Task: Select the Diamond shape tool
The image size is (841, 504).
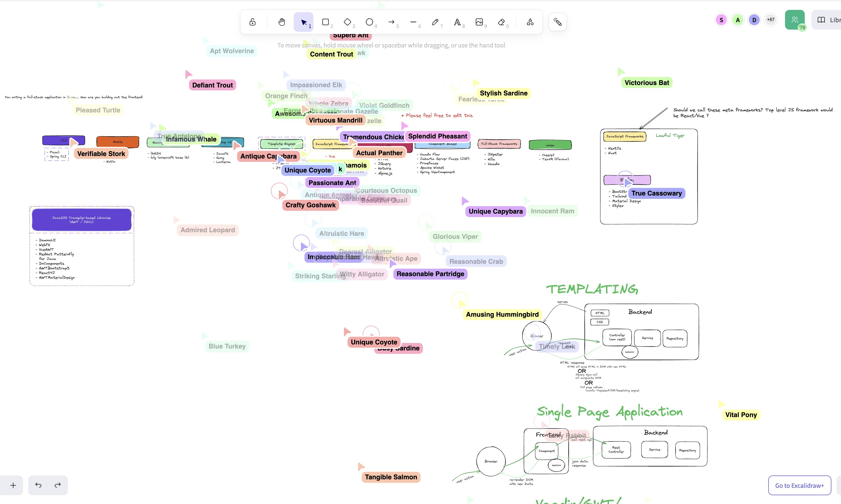Action: [347, 22]
